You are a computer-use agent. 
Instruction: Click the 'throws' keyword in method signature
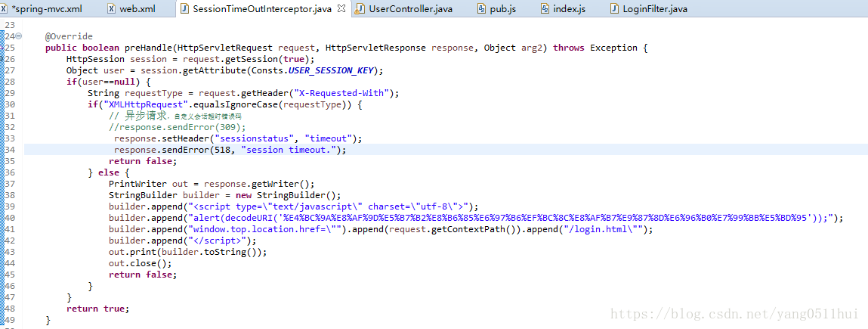[569, 48]
